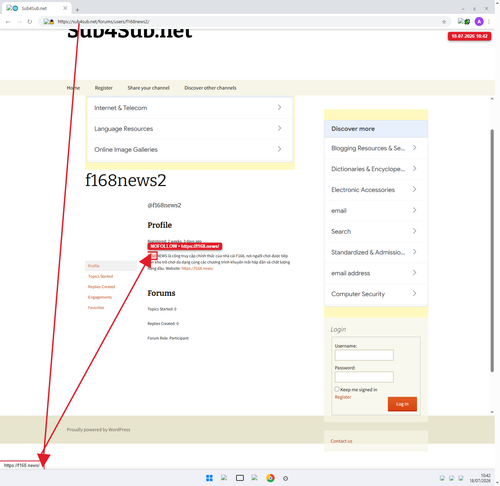
Task: Open Chrome's three-dot menu
Action: (489, 21)
